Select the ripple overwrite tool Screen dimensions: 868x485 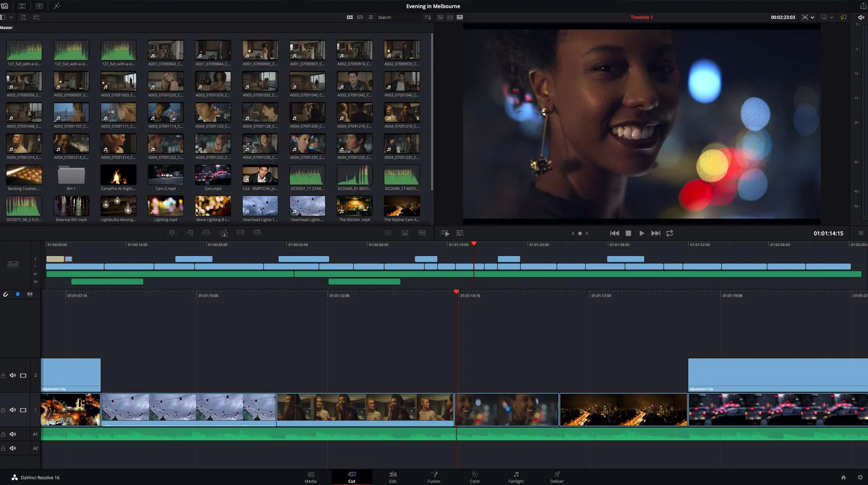[x=207, y=233]
